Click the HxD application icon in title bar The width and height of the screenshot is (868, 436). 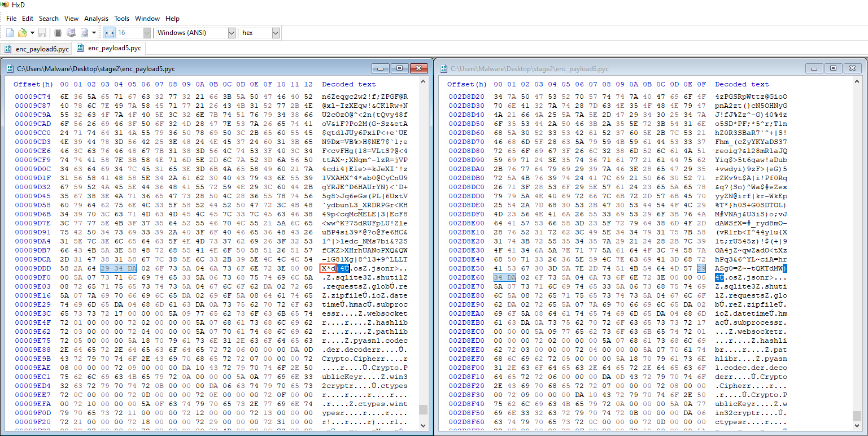pos(5,4)
